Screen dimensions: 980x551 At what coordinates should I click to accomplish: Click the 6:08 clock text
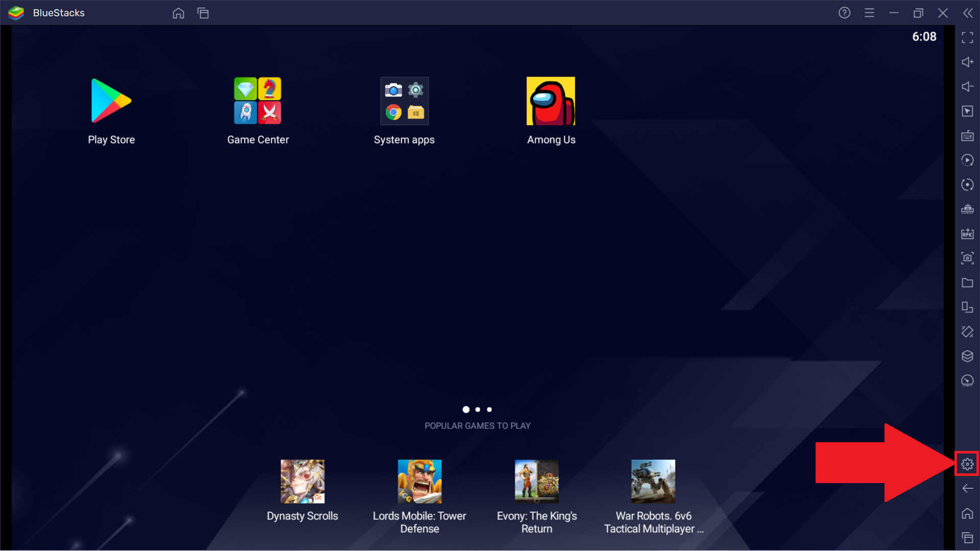[x=924, y=37]
